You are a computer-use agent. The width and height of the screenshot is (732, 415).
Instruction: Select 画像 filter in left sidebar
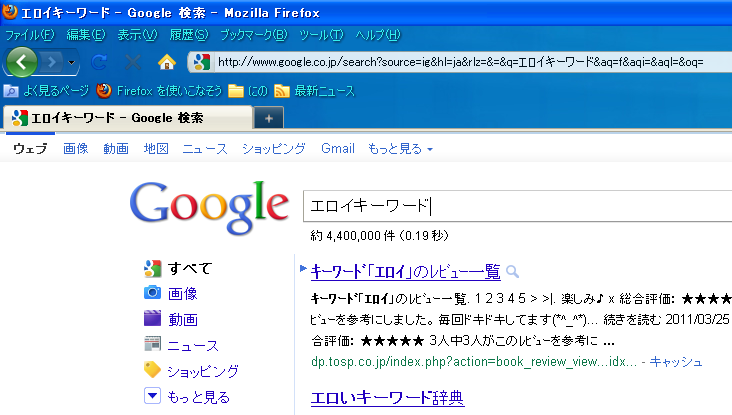pos(183,293)
